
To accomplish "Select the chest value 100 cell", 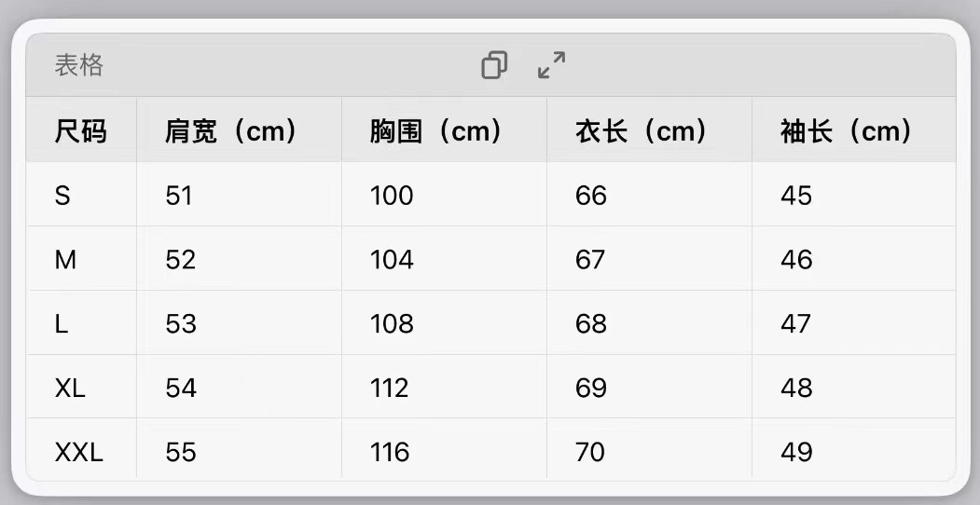I will click(392, 196).
